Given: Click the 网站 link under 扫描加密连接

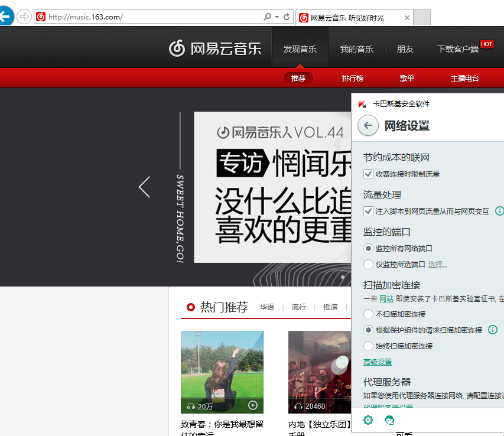Looking at the screenshot, I should 386,299.
